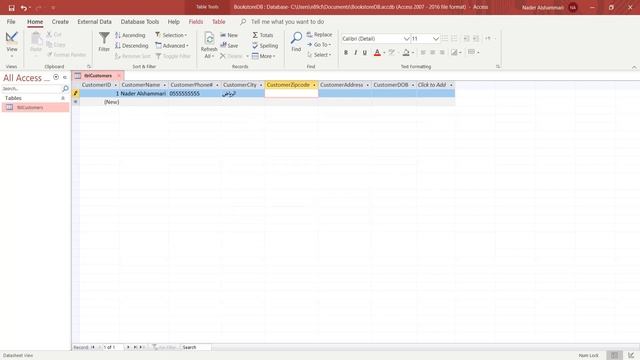This screenshot has height=360, width=640.
Task: Open CustomerName column filter arrow
Action: (x=164, y=85)
